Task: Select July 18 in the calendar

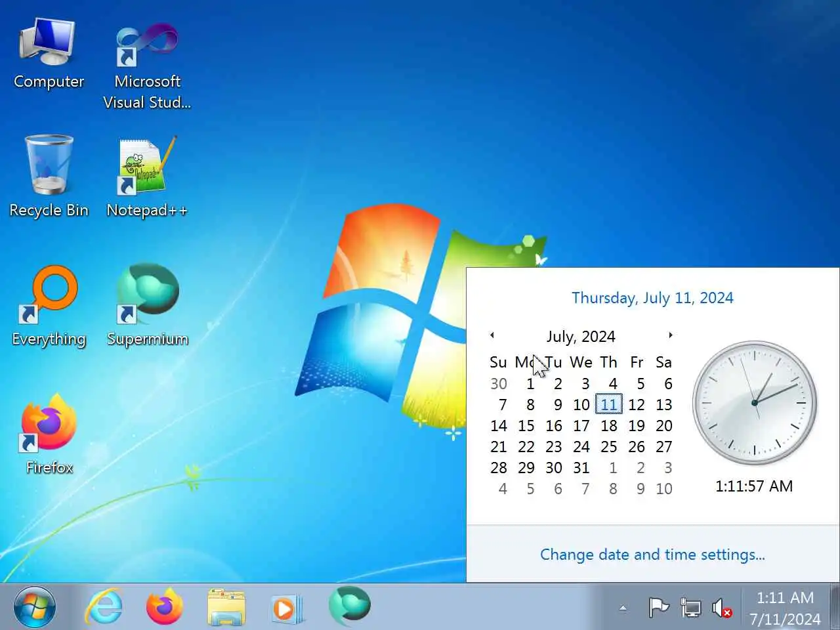Action: click(x=609, y=426)
